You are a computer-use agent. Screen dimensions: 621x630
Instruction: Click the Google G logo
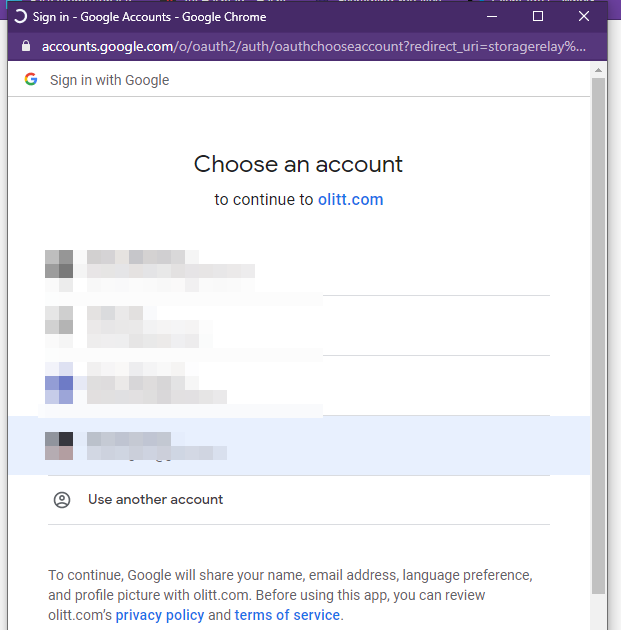click(31, 79)
